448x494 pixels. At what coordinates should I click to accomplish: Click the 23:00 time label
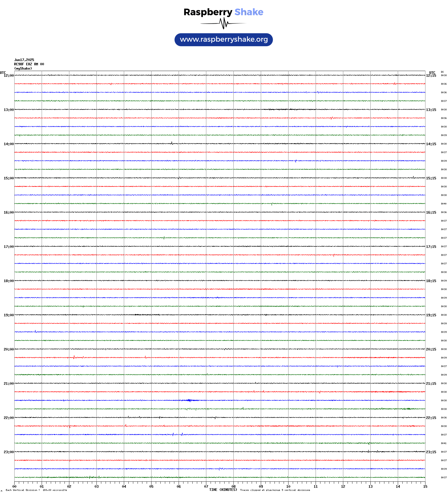[9, 452]
